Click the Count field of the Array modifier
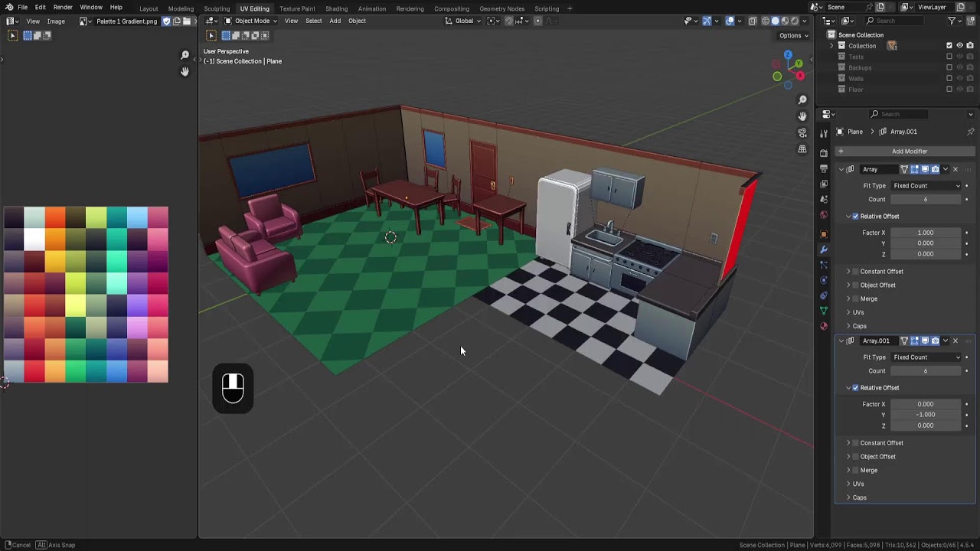The width and height of the screenshot is (980, 551). pos(926,200)
